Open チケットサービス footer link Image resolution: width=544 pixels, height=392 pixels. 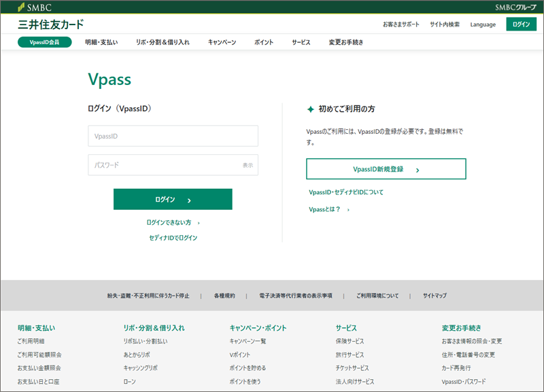(352, 368)
